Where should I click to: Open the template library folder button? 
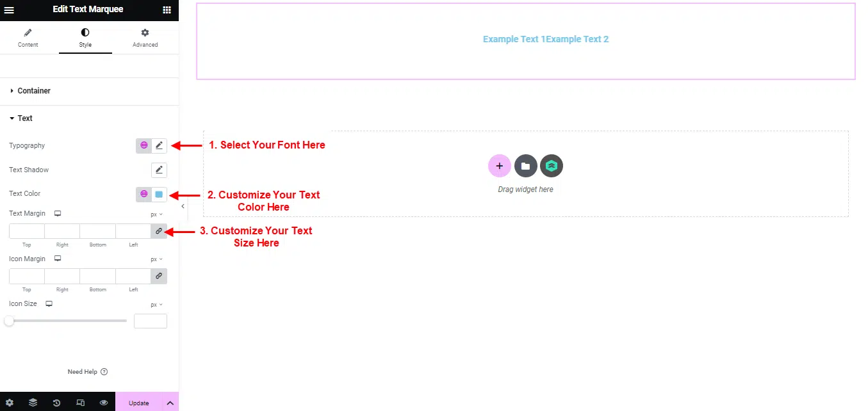pos(526,166)
